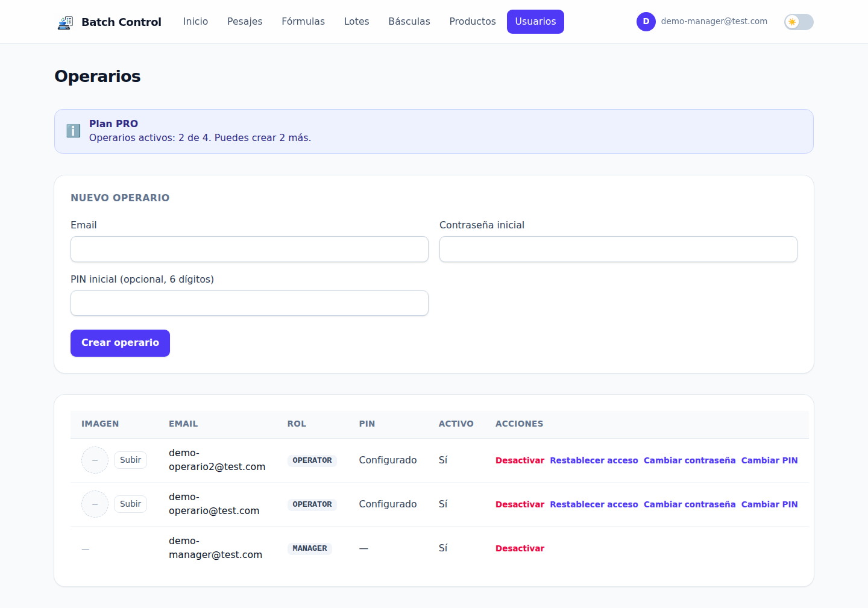Screen dimensions: 868x608
Task: Desactivar the demo-operario2@test.com user
Action: click(x=520, y=460)
